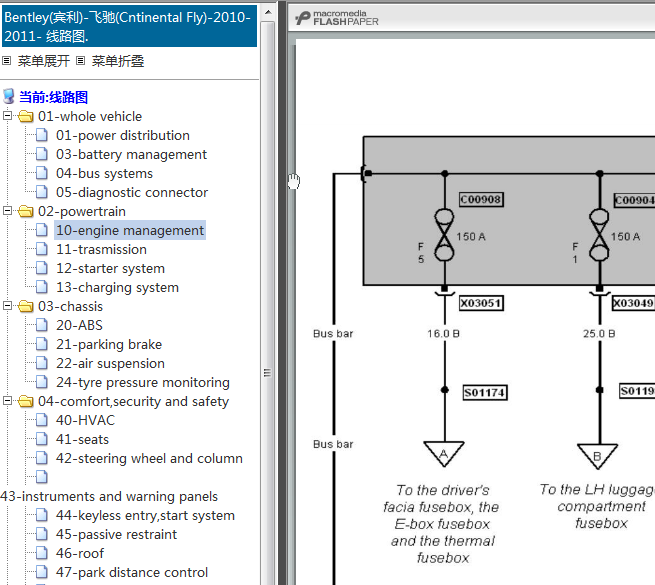
Task: Click the 02-powertrain folder icon
Action: 25,211
